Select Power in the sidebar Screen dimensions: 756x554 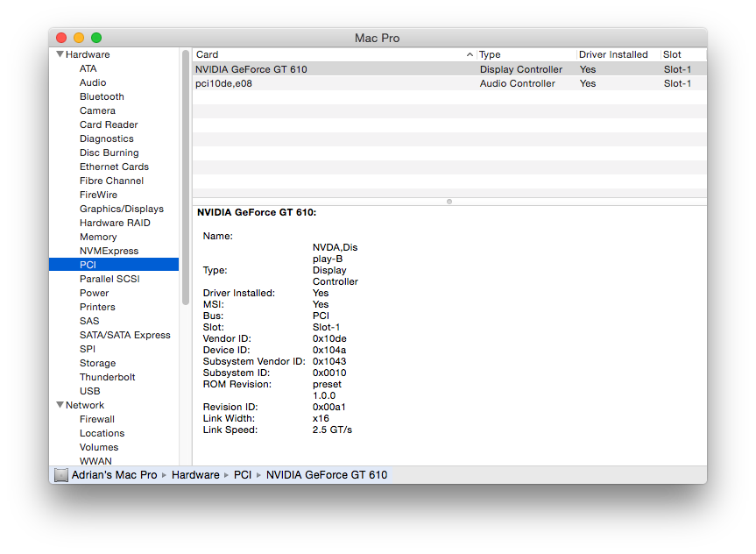94,293
